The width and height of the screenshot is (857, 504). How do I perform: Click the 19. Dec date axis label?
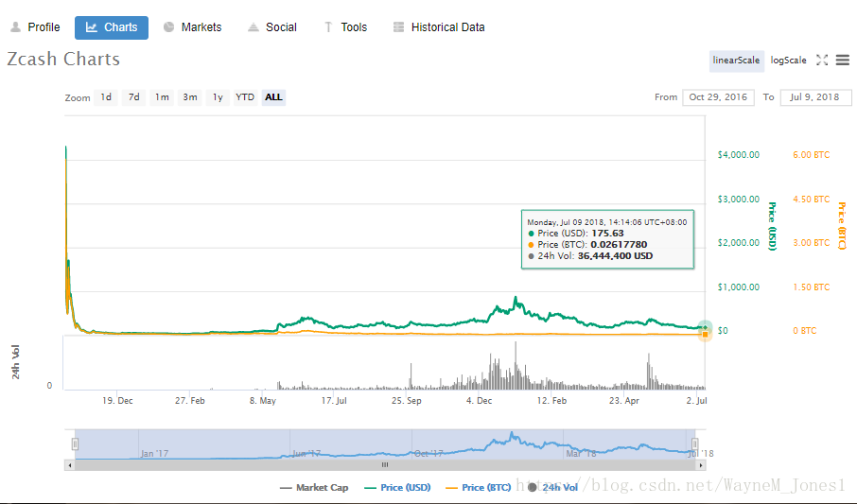tap(117, 401)
